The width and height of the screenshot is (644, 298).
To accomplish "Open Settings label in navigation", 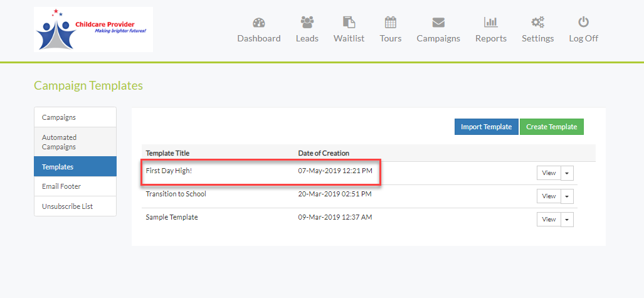I will pos(537,38).
